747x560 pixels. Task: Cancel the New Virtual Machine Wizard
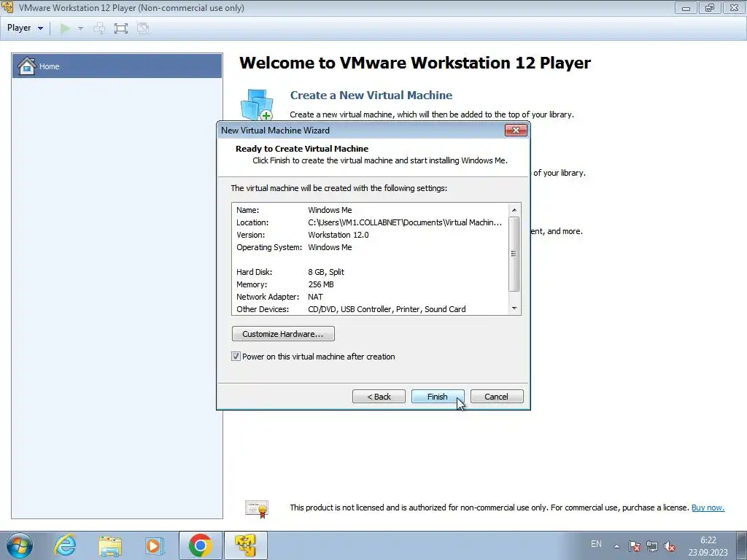[496, 397]
